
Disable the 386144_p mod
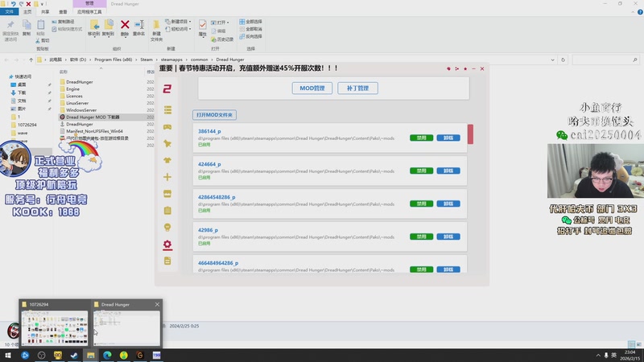tap(421, 138)
